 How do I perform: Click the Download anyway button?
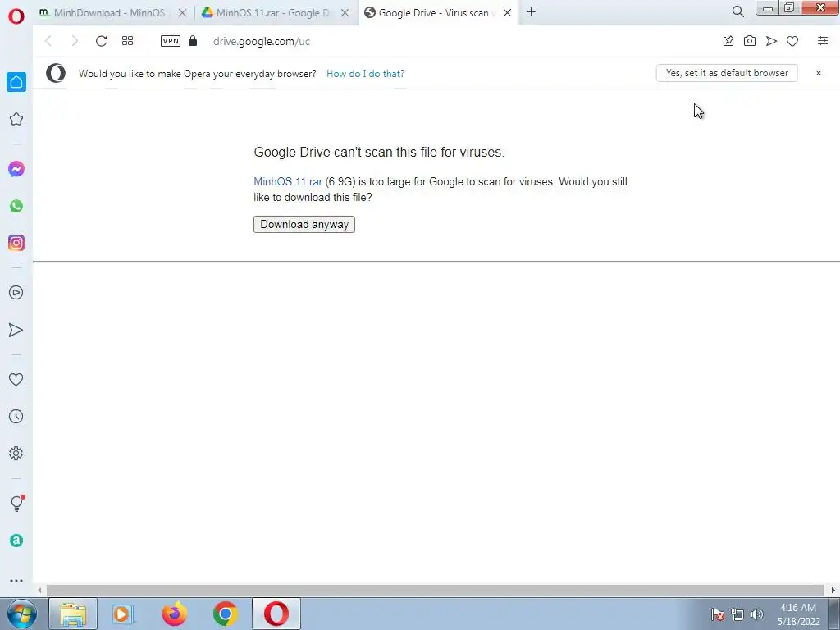click(304, 225)
